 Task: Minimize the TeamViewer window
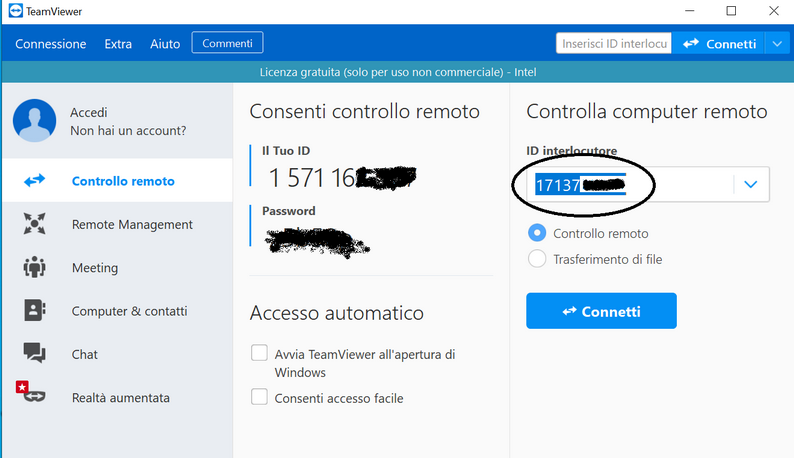[x=690, y=11]
